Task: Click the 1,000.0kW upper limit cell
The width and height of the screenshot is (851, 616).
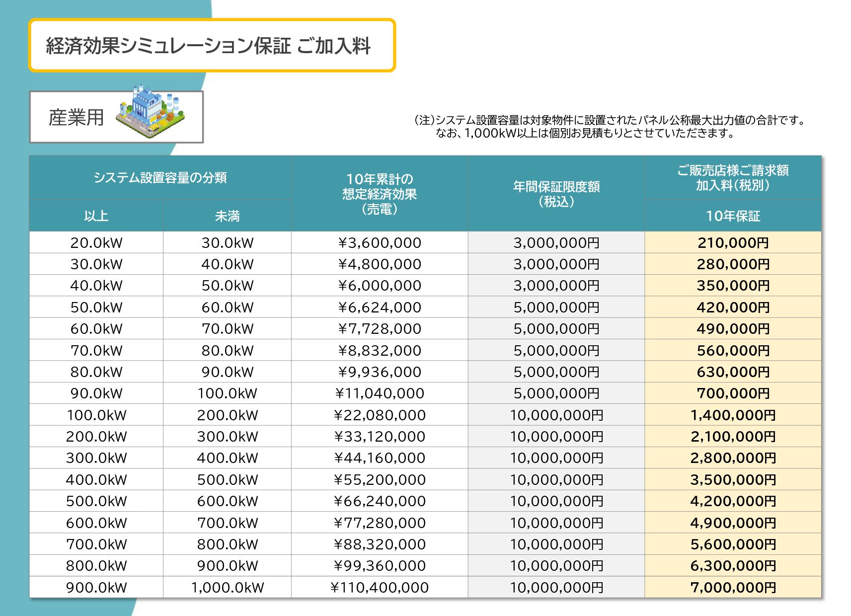Action: [x=227, y=587]
